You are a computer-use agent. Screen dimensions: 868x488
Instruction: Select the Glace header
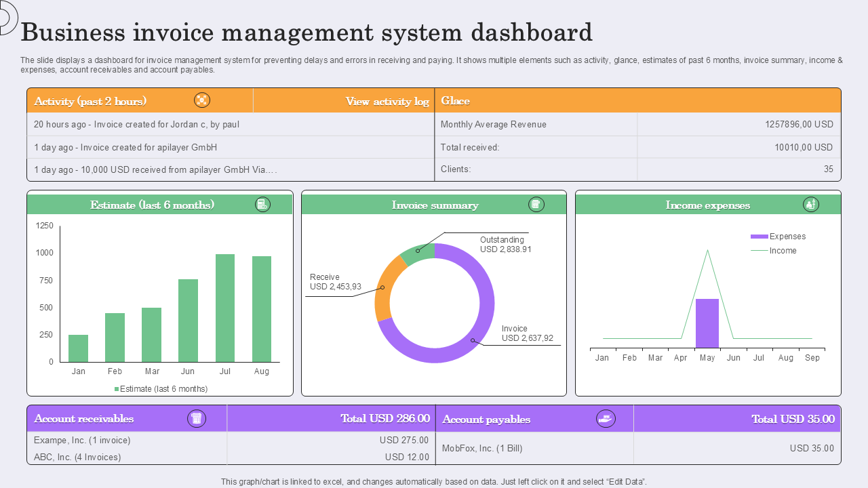[455, 101]
